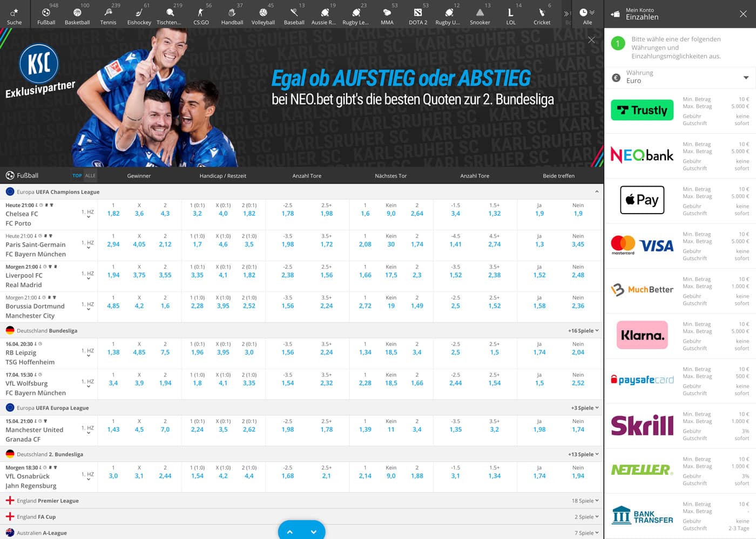Select the Eishockey sport icon
This screenshot has width=756, height=539.
tap(139, 13)
